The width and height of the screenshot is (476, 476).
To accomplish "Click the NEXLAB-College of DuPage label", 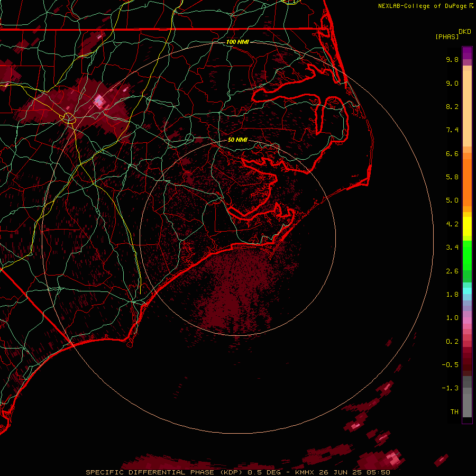I will [422, 6].
